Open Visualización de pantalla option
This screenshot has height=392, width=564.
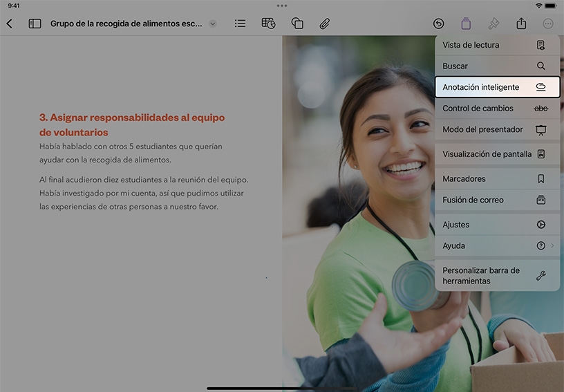coord(498,154)
